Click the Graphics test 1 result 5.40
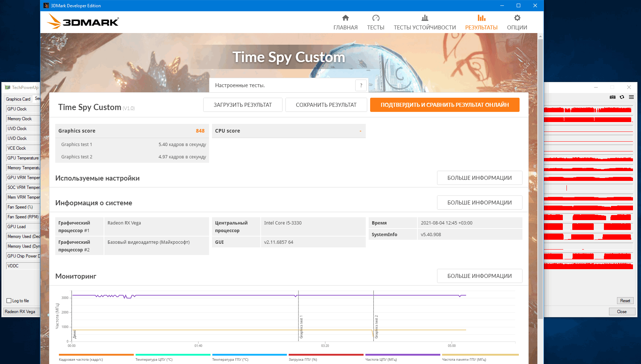 [x=182, y=144]
